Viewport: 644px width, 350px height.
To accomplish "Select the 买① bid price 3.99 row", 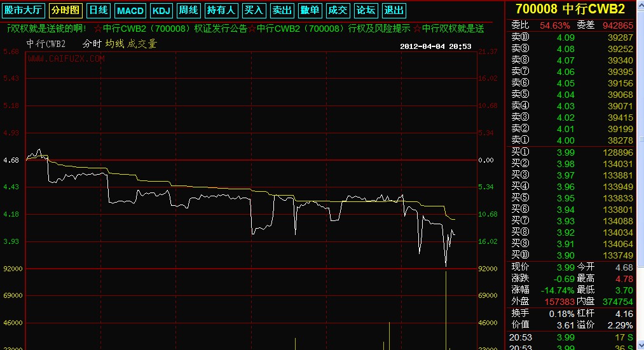I will [573, 152].
